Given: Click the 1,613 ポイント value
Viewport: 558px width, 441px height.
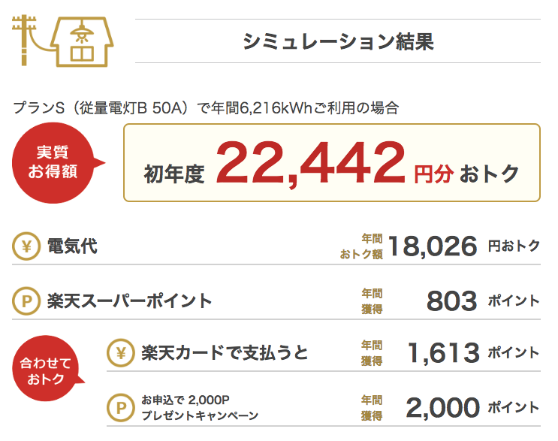Looking at the screenshot, I should point(474,353).
